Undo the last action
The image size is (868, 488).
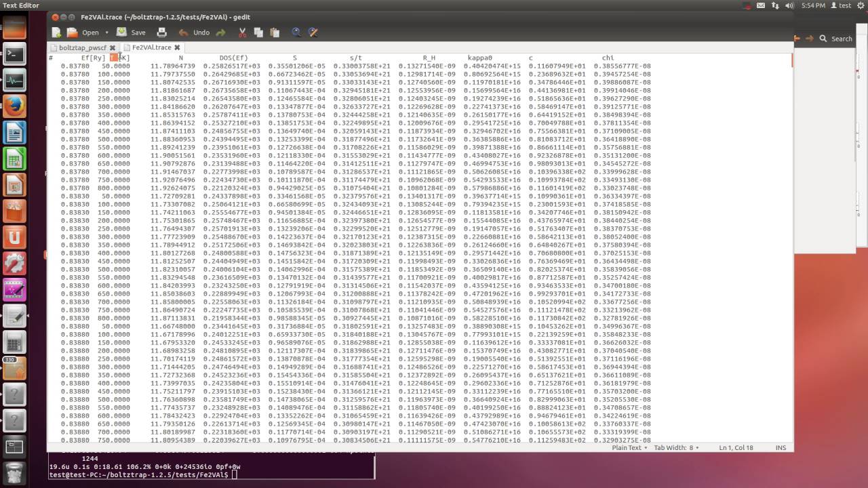[194, 32]
